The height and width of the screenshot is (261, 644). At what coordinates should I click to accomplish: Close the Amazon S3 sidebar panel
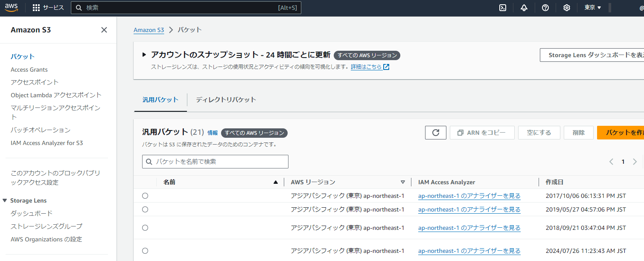(x=104, y=30)
